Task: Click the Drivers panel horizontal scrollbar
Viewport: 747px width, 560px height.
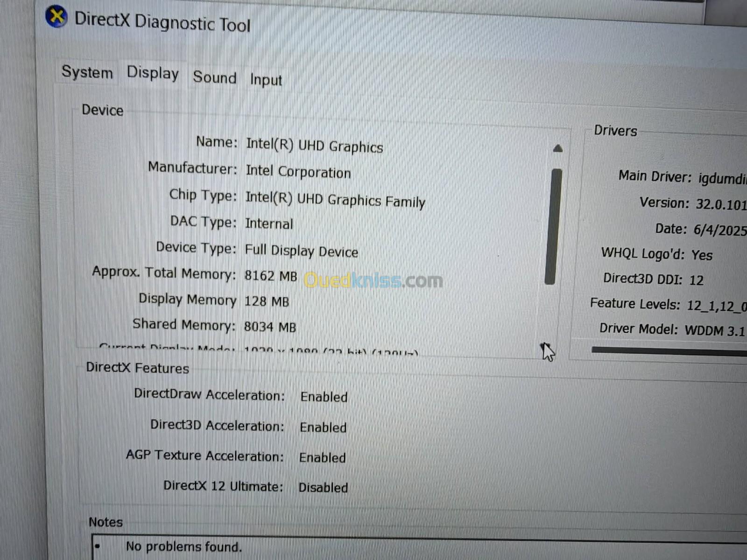Action: click(x=669, y=351)
